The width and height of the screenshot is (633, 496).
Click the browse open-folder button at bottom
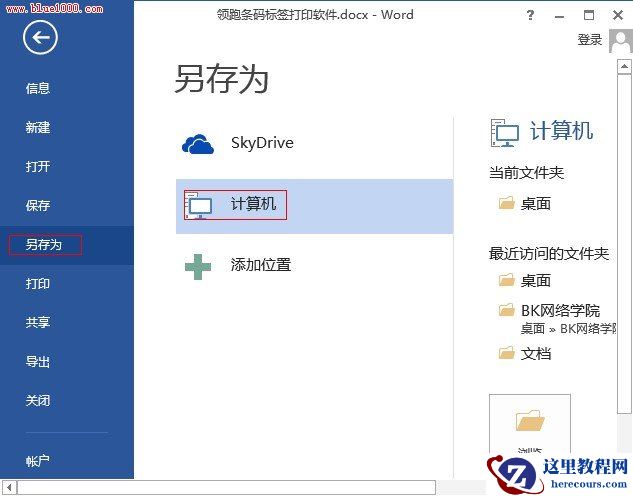point(530,423)
